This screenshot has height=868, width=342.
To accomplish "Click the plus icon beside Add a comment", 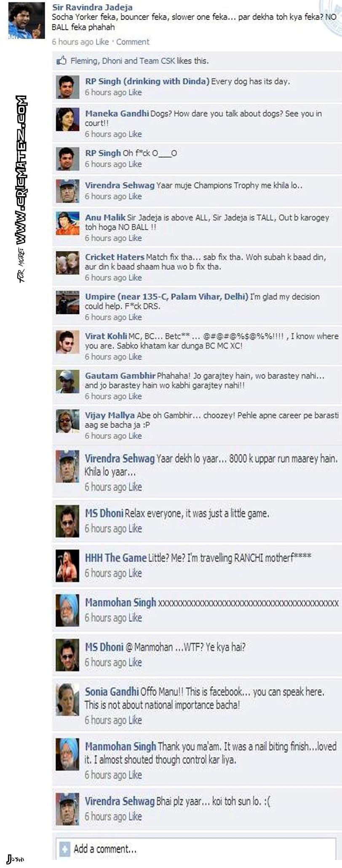I will tap(65, 849).
